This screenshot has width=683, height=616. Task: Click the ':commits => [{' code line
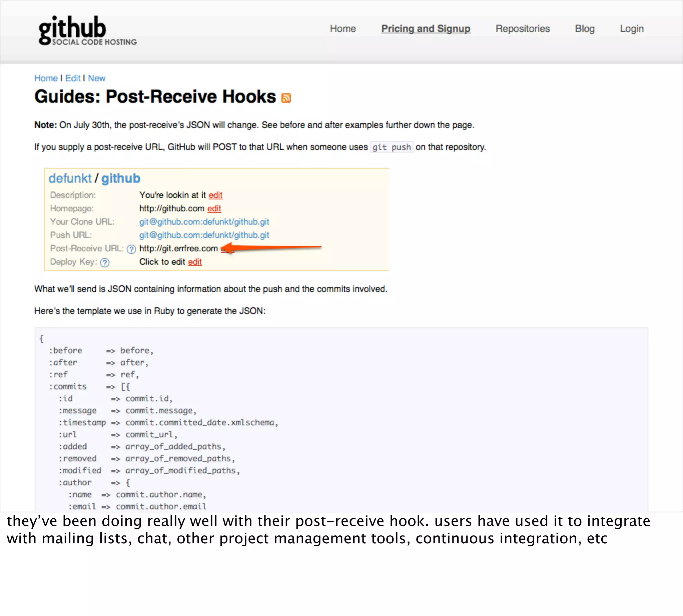89,387
